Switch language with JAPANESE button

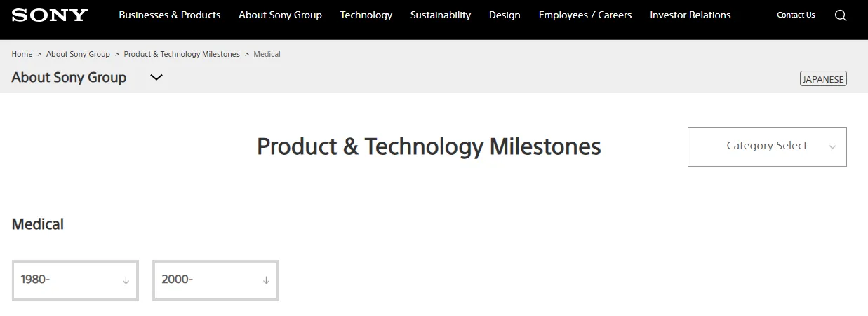[823, 79]
